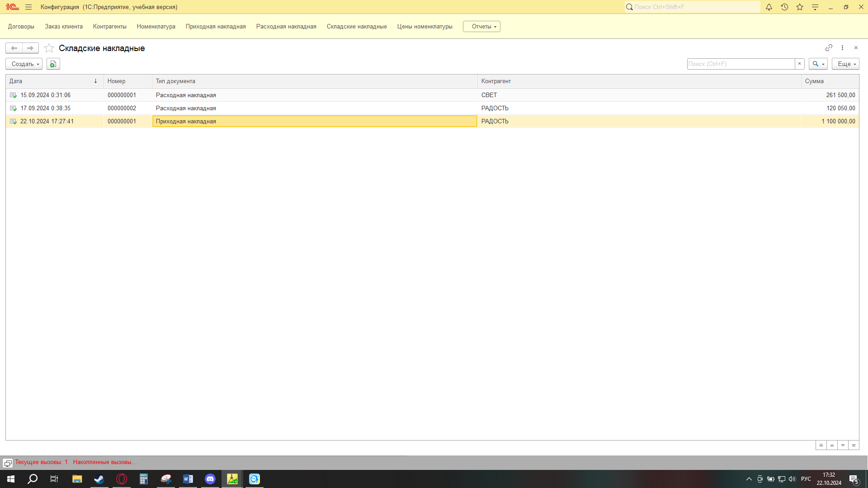868x488 pixels.
Task: Jump to first row of list
Action: coord(821,445)
